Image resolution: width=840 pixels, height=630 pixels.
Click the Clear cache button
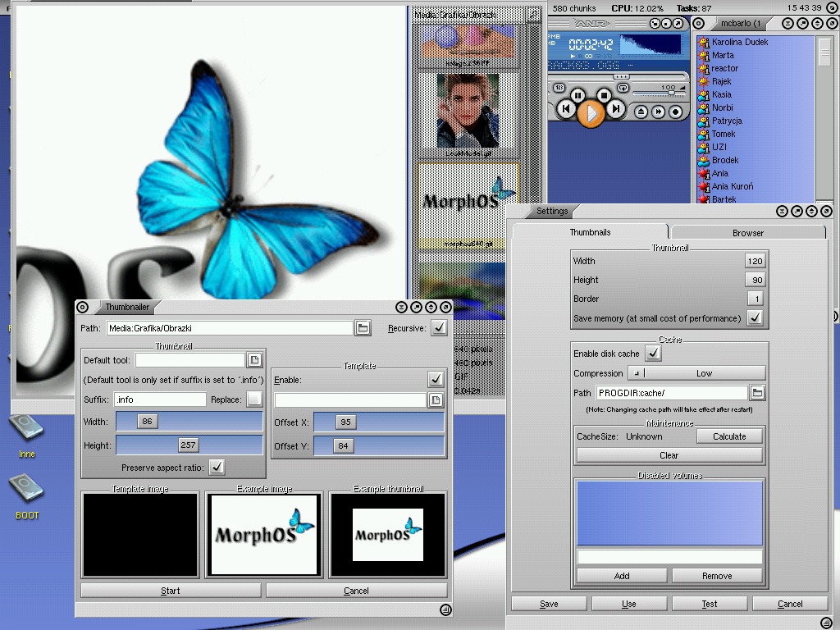[669, 455]
